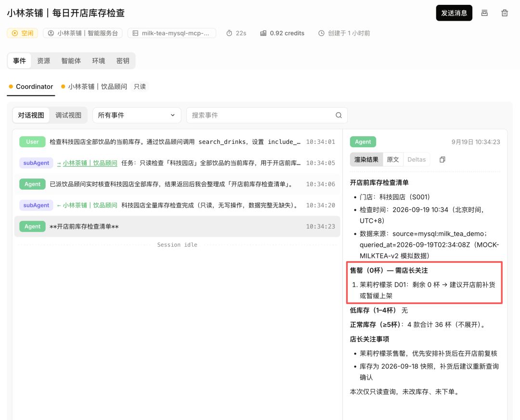
Task: Select the 事件 tab
Action: [x=20, y=61]
